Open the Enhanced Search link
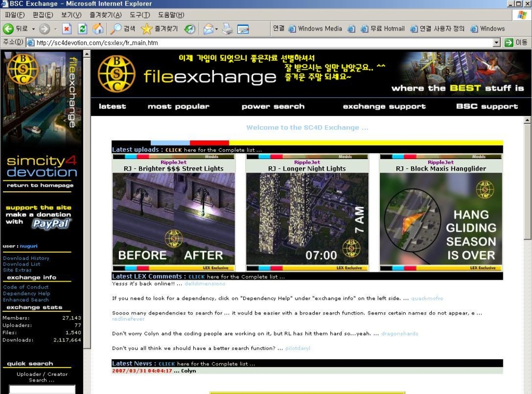This screenshot has height=394, width=532. (26, 299)
